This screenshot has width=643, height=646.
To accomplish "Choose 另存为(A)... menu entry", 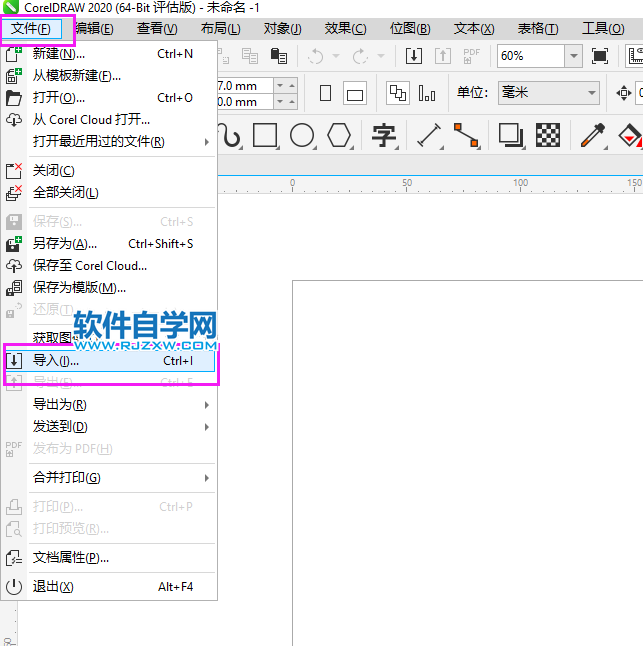I will (x=110, y=244).
